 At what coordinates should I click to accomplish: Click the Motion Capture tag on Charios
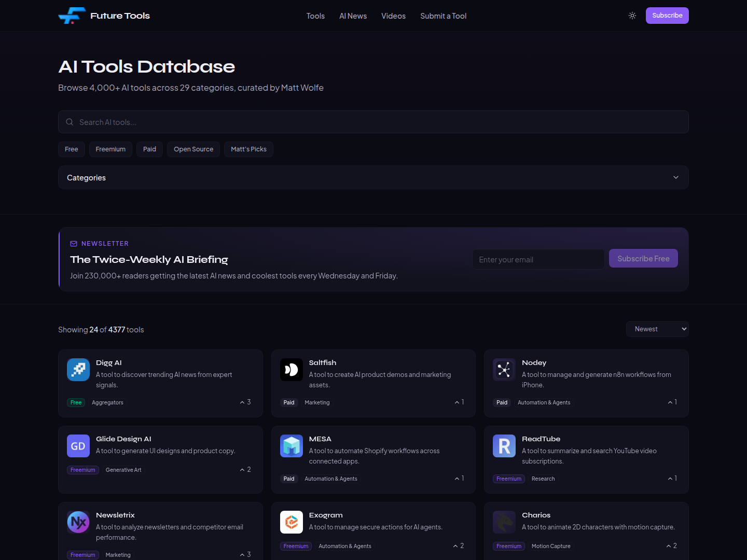(x=551, y=546)
